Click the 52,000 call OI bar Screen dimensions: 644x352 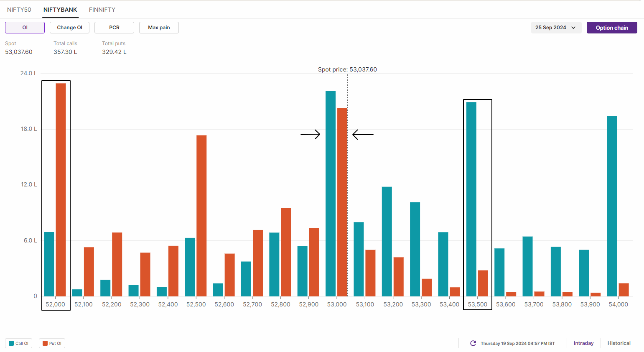coord(49,264)
